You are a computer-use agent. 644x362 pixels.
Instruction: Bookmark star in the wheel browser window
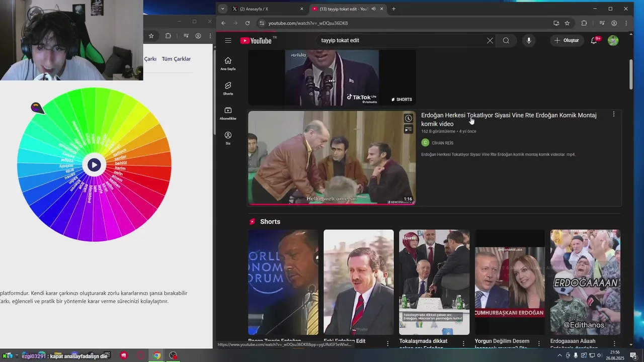(151, 36)
